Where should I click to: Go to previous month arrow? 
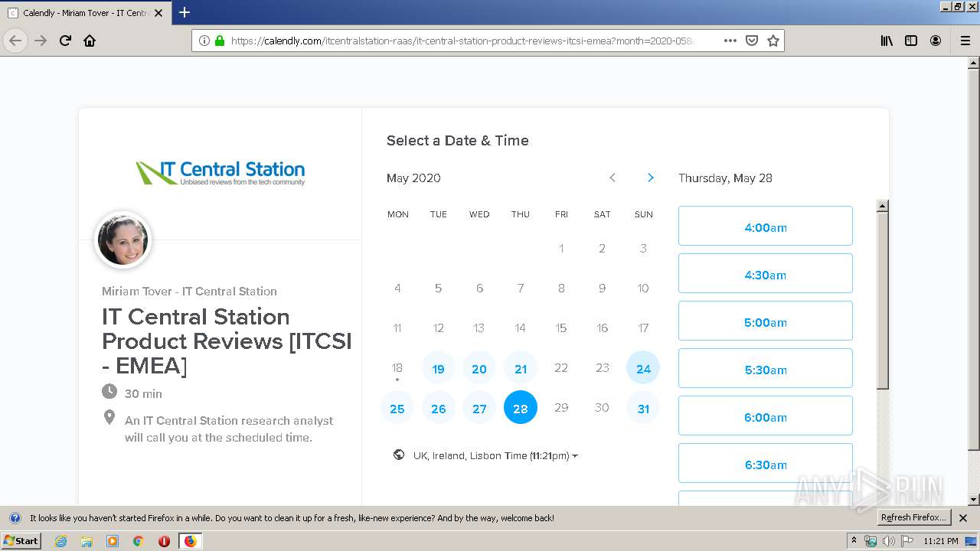[612, 178]
